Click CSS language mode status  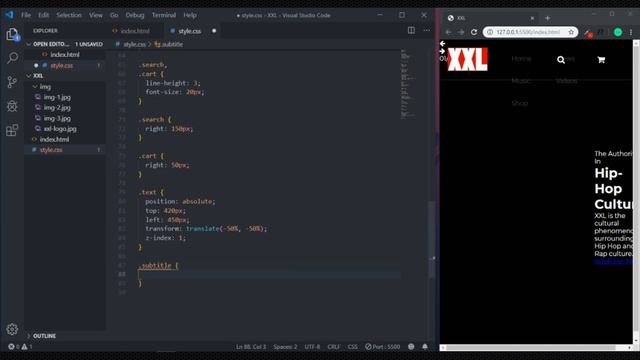click(x=352, y=347)
